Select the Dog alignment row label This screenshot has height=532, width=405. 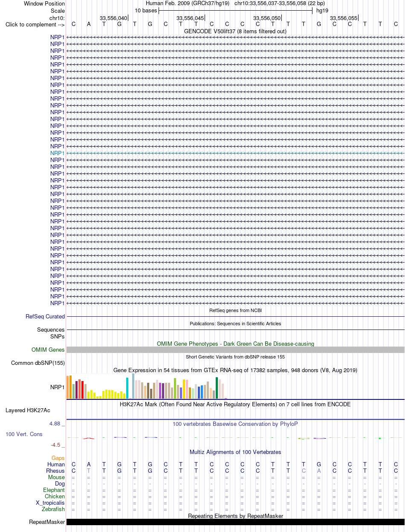pyautogui.click(x=60, y=483)
